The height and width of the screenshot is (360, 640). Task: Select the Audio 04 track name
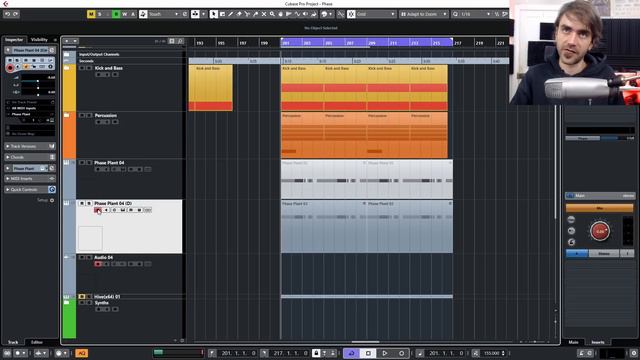pyautogui.click(x=103, y=258)
